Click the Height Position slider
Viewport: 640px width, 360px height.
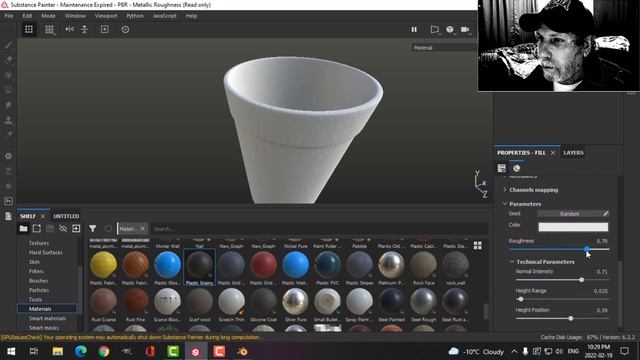click(562, 318)
